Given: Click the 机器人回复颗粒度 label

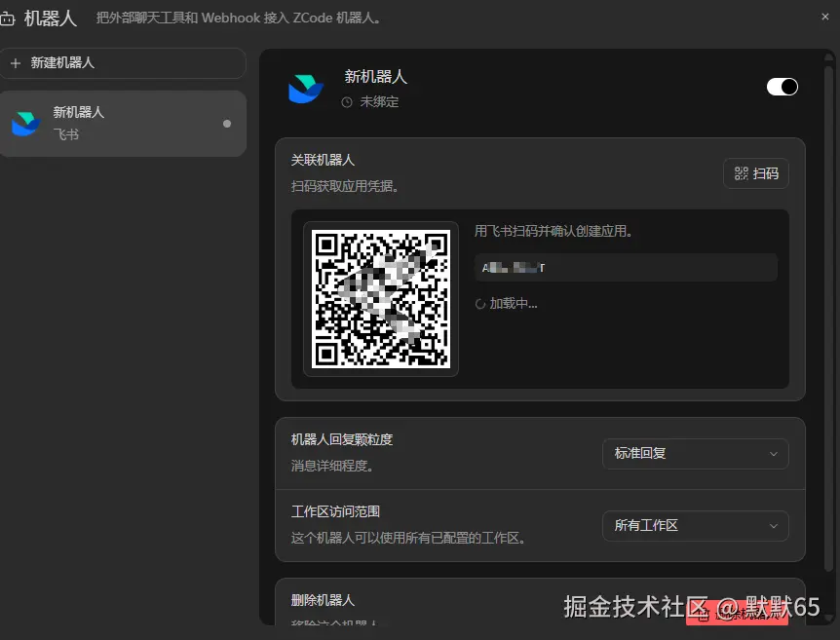Looking at the screenshot, I should coord(342,439).
